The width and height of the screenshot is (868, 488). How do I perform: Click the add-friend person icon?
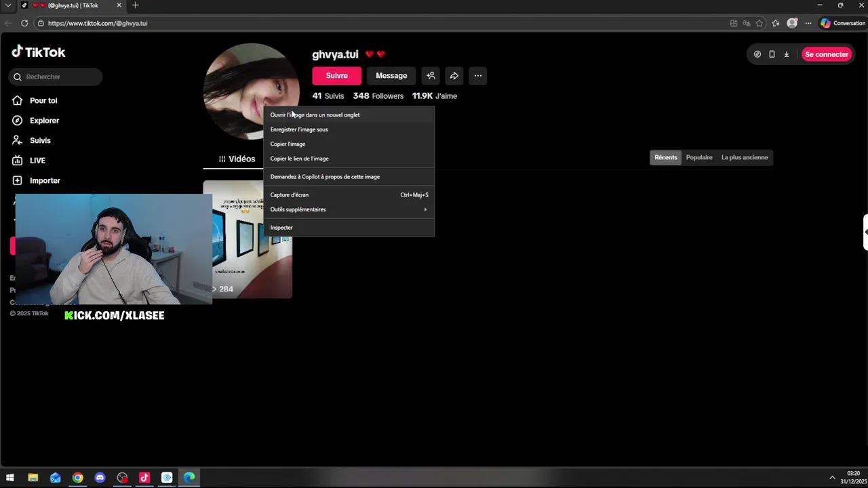click(x=431, y=76)
